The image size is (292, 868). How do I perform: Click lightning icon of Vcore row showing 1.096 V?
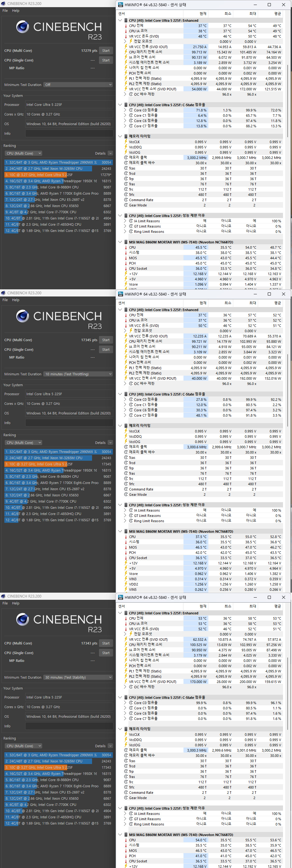click(x=126, y=284)
